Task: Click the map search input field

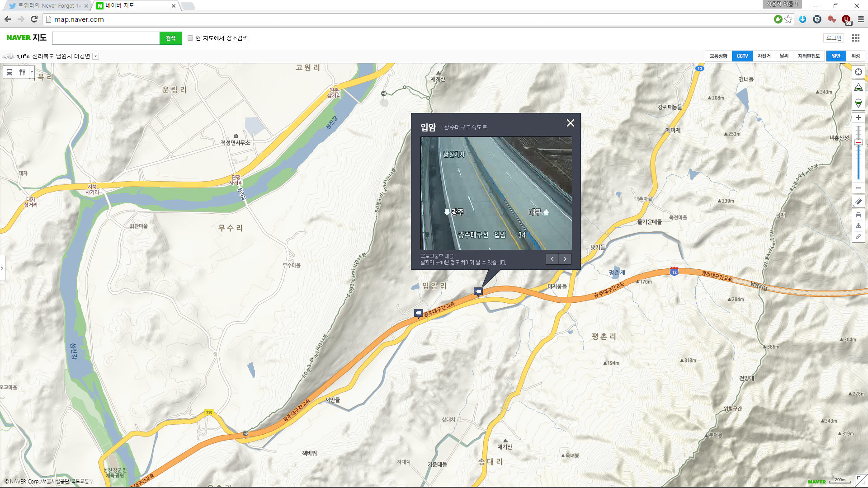Action: pos(106,38)
